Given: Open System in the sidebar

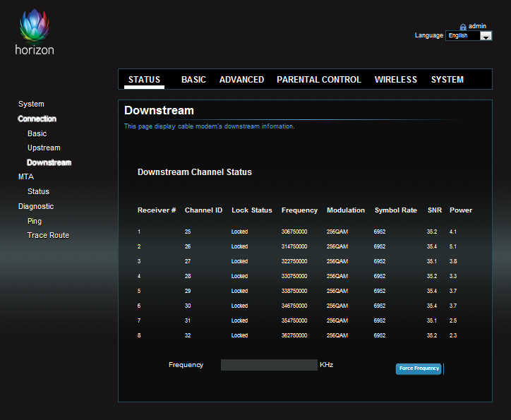Looking at the screenshot, I should click(31, 104).
